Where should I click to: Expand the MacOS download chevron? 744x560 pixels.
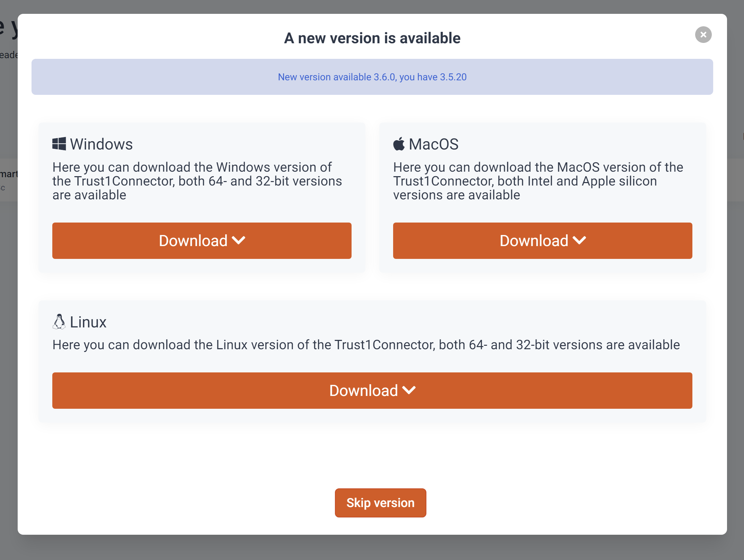[x=579, y=241]
